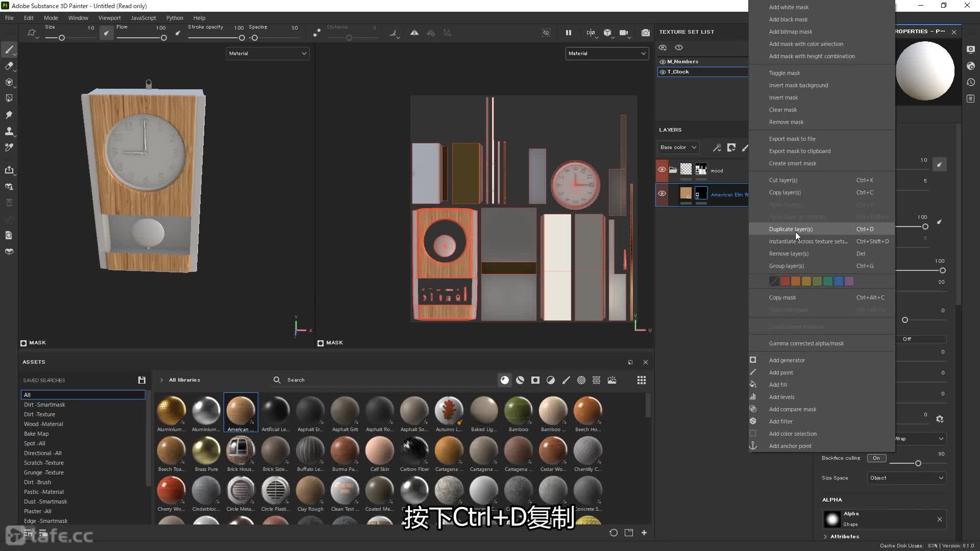The image size is (980, 551).
Task: Hide the wood folder layer
Action: click(x=662, y=170)
